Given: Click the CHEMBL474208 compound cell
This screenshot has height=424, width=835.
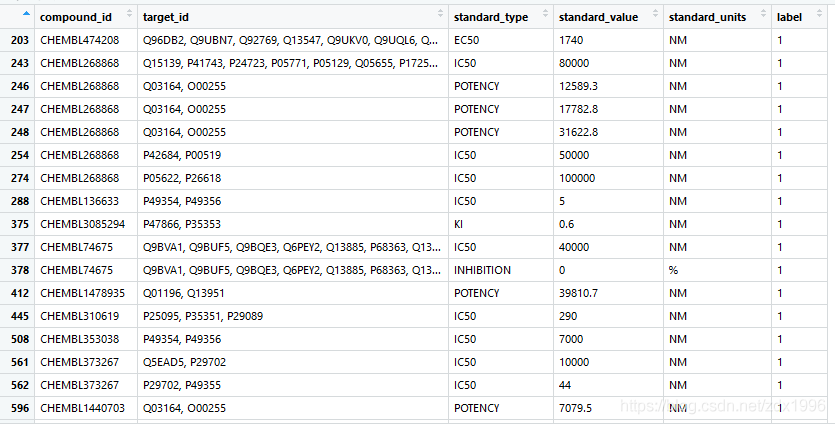Looking at the screenshot, I should (x=79, y=40).
